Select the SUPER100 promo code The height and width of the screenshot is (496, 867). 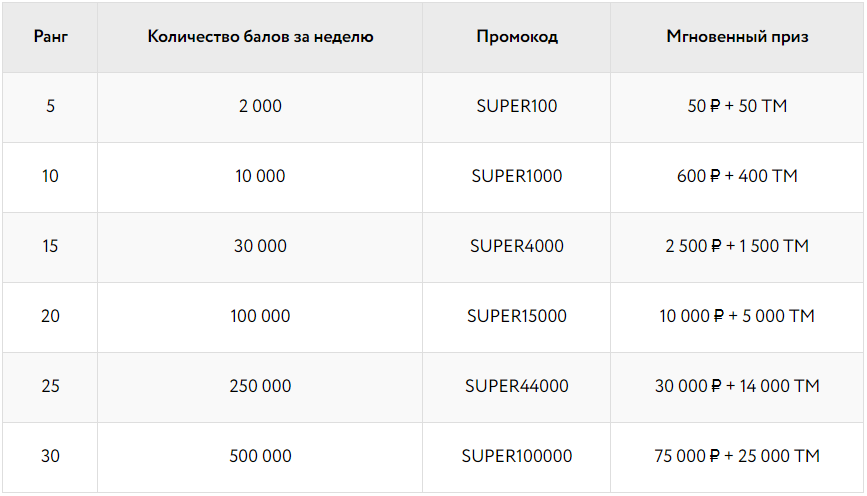(517, 106)
